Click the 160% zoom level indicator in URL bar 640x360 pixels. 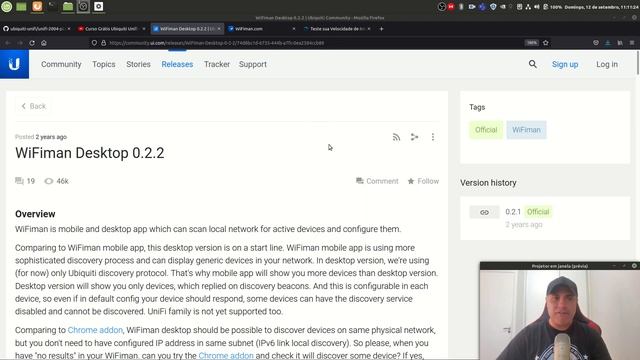[531, 43]
